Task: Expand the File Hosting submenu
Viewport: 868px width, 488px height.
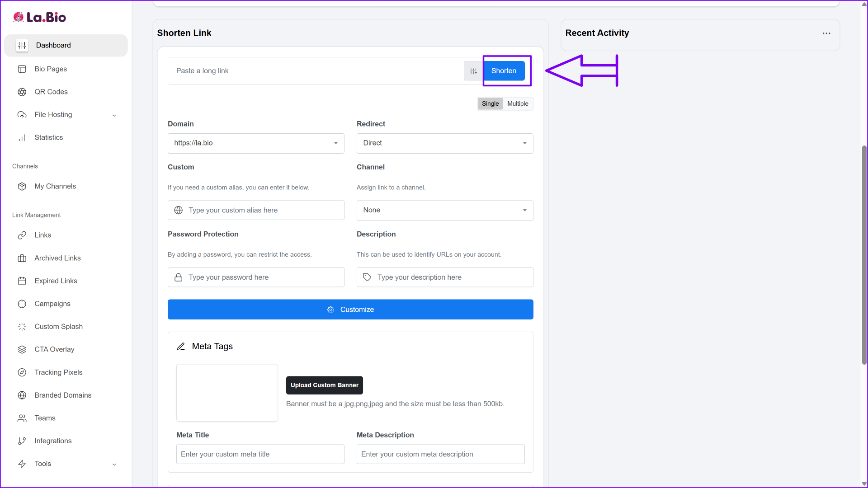Action: coord(114,115)
